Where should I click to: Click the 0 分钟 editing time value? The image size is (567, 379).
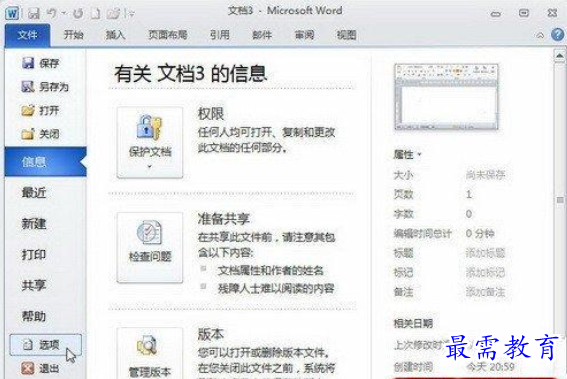coord(480,234)
